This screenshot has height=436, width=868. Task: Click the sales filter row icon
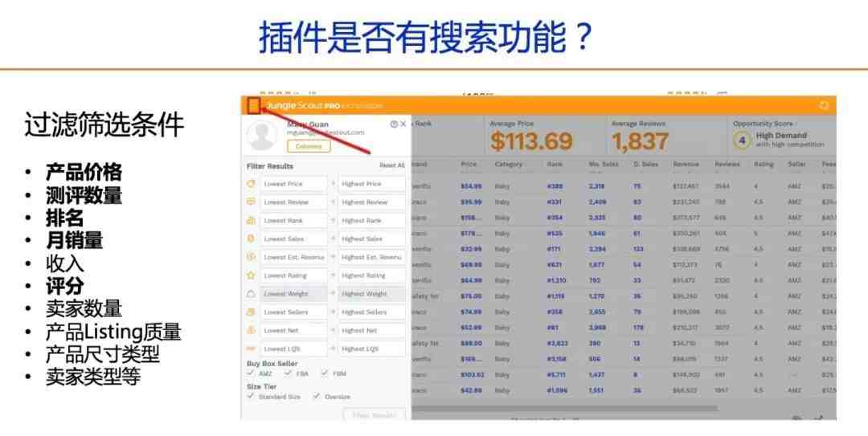[251, 238]
